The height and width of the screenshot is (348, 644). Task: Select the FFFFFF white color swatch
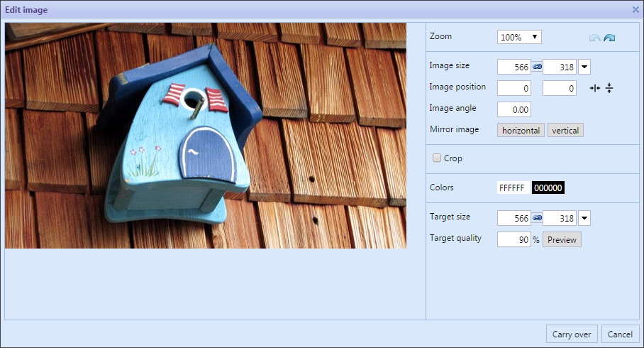[512, 188]
